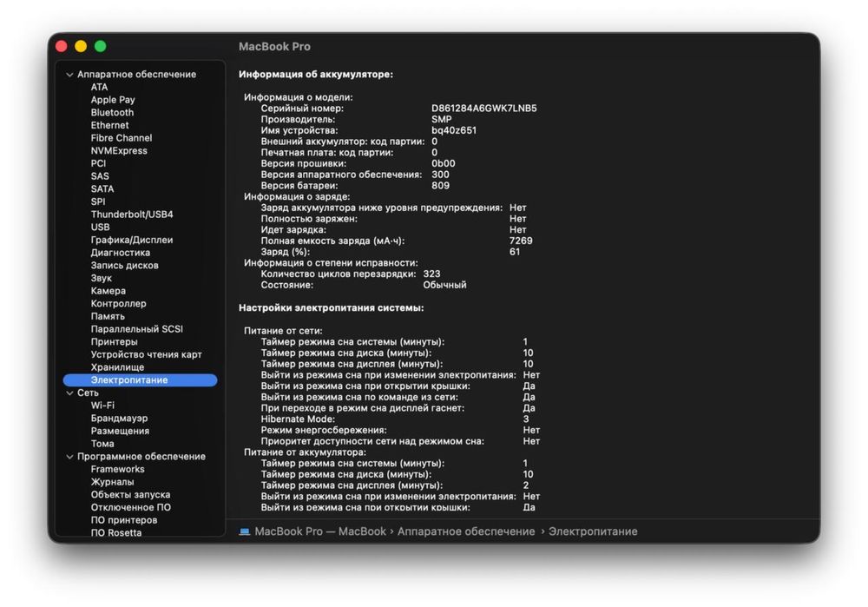Click the green zoom window button
Screen dimensions: 868x607
coord(100,47)
